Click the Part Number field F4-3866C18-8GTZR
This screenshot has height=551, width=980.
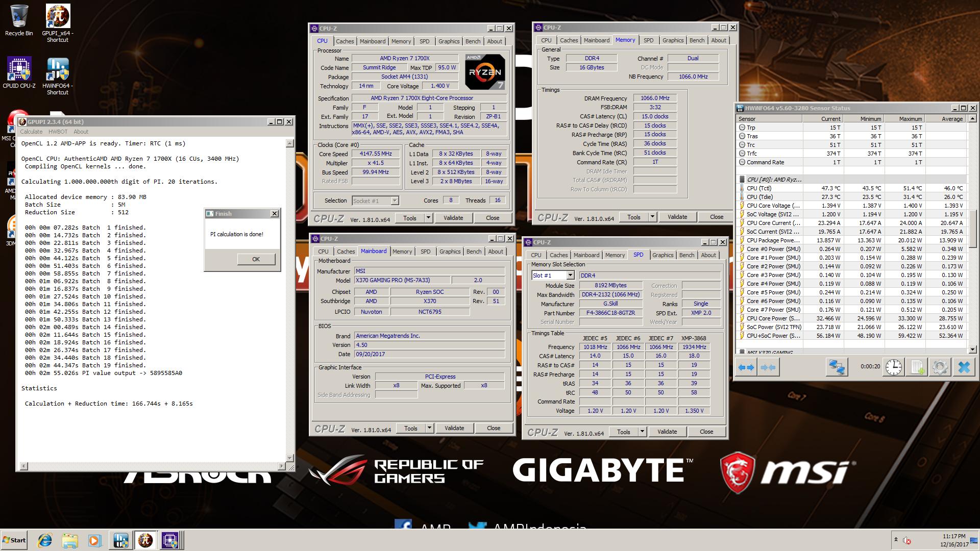(x=610, y=313)
